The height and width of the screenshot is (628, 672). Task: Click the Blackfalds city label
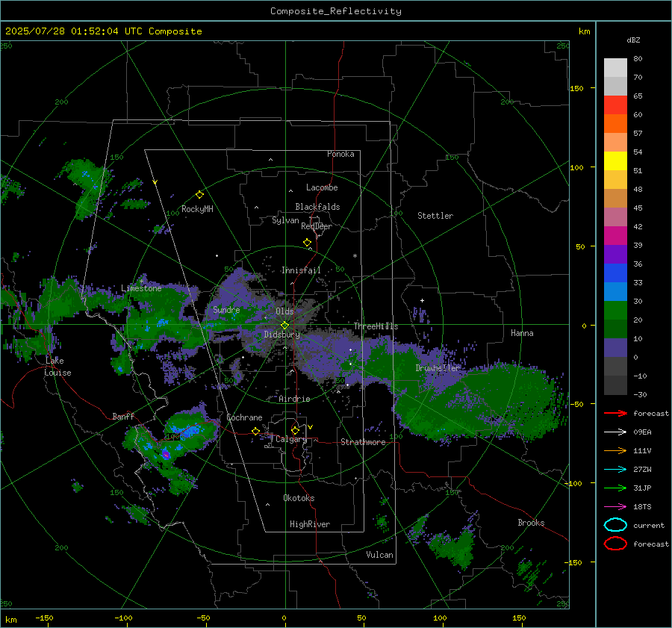pos(317,207)
